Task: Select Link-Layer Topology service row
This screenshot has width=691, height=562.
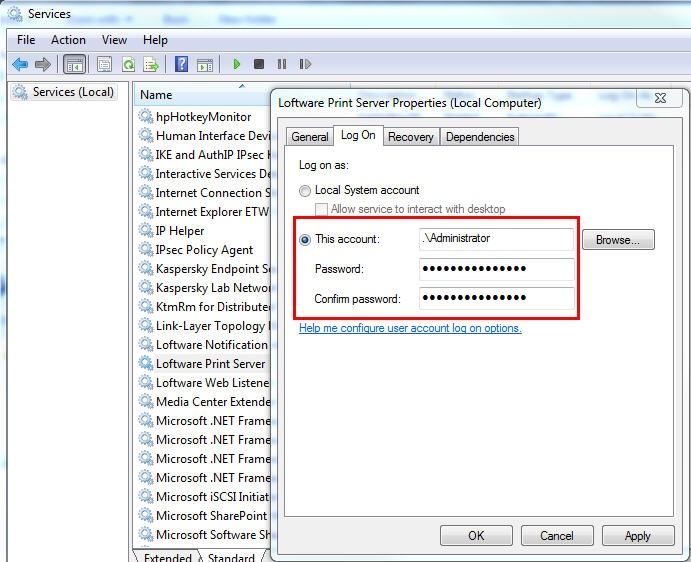Action: pyautogui.click(x=203, y=325)
